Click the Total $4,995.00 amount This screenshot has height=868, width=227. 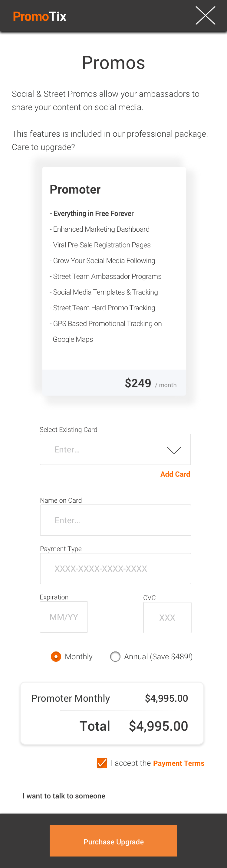[159, 726]
